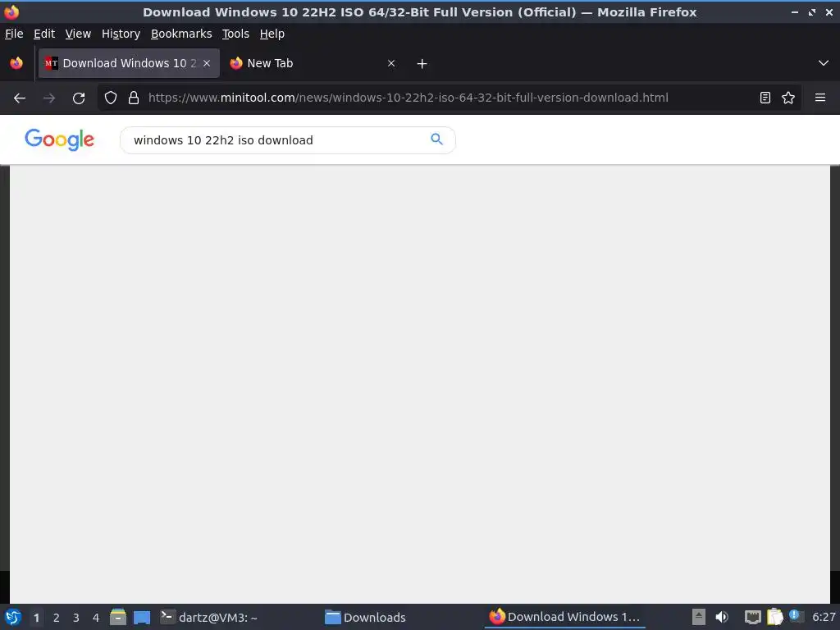Open update notifier tray icon
Image resolution: width=840 pixels, height=630 pixels.
pyautogui.click(x=796, y=616)
